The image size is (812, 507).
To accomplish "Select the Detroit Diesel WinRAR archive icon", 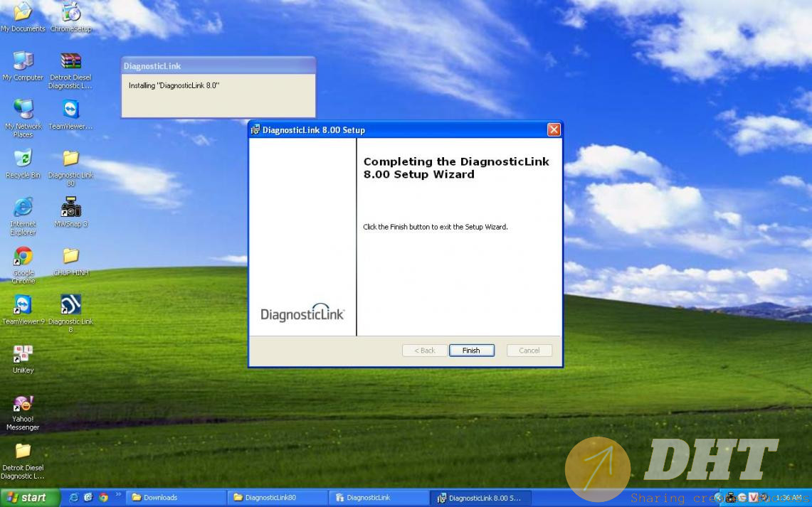I will 70,62.
